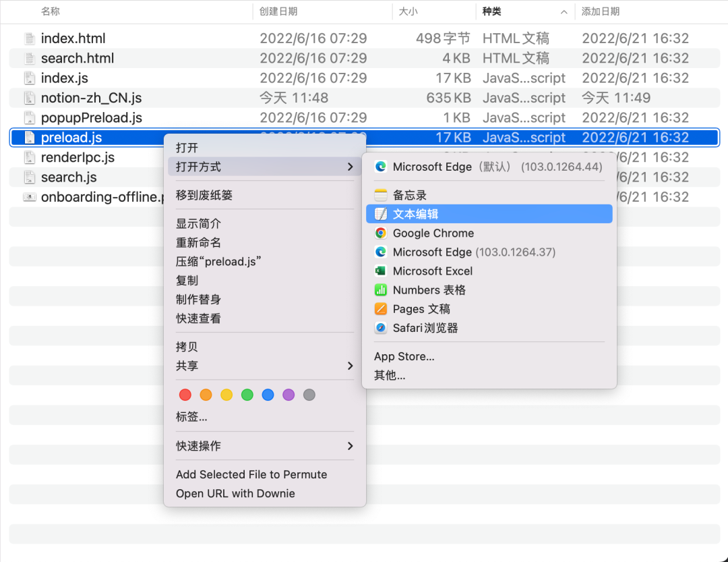The width and height of the screenshot is (728, 562).
Task: Expand the 共享 submenu arrow
Action: (351, 366)
